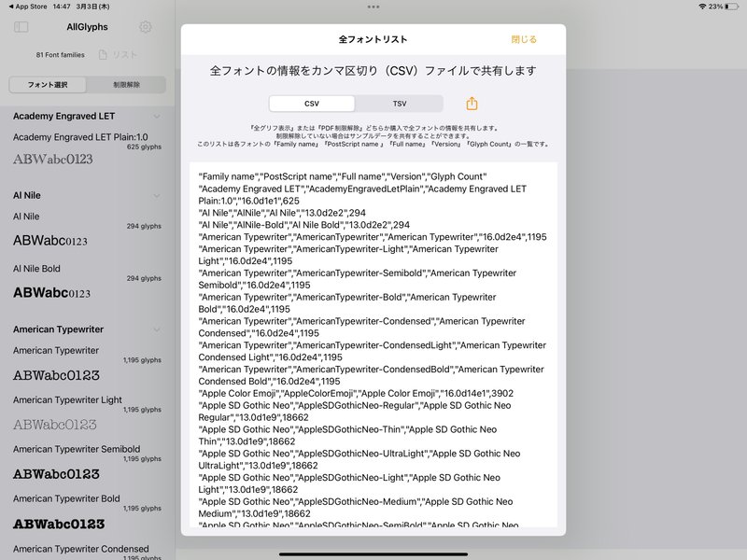Viewport: 747px width, 560px height.
Task: Tap the CSV header row text
Action: click(343, 176)
